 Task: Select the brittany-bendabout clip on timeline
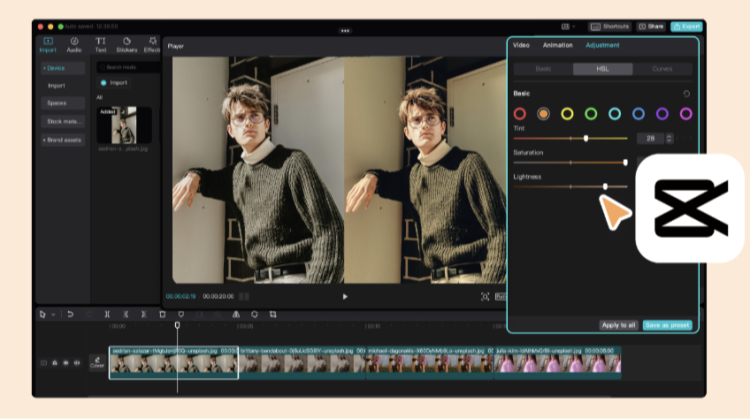(302, 363)
